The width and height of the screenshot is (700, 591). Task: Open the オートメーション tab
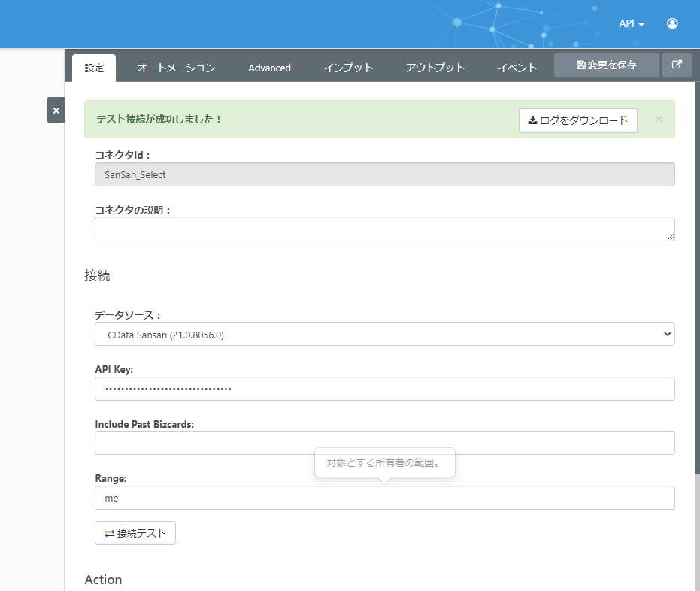click(x=176, y=68)
